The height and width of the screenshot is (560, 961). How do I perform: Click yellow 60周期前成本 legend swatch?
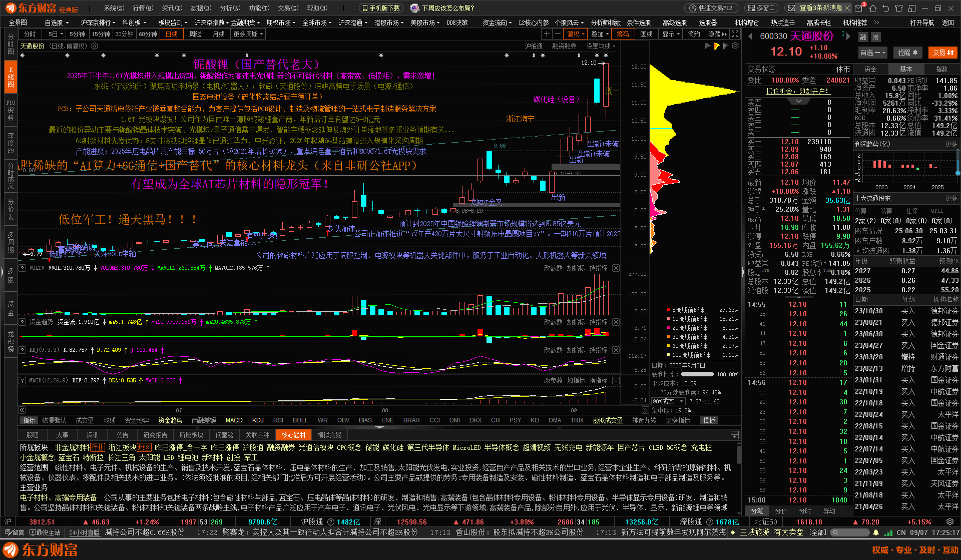668,346
